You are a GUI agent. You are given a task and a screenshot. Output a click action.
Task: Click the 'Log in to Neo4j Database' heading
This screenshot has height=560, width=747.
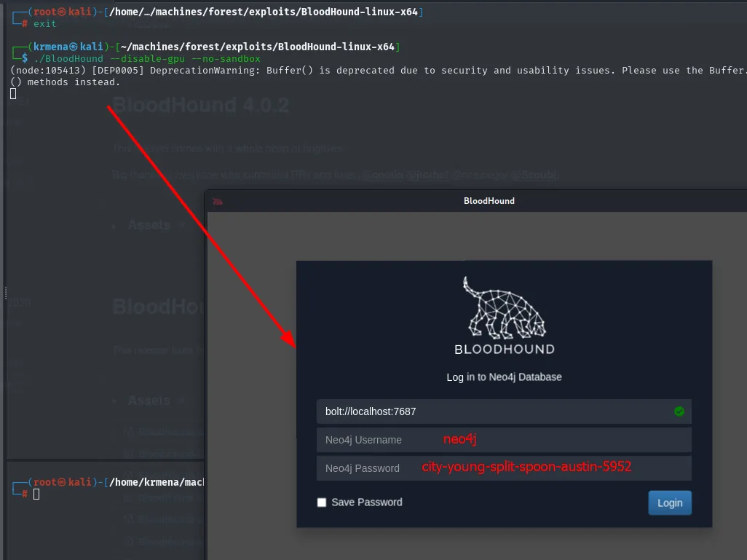pyautogui.click(x=504, y=377)
